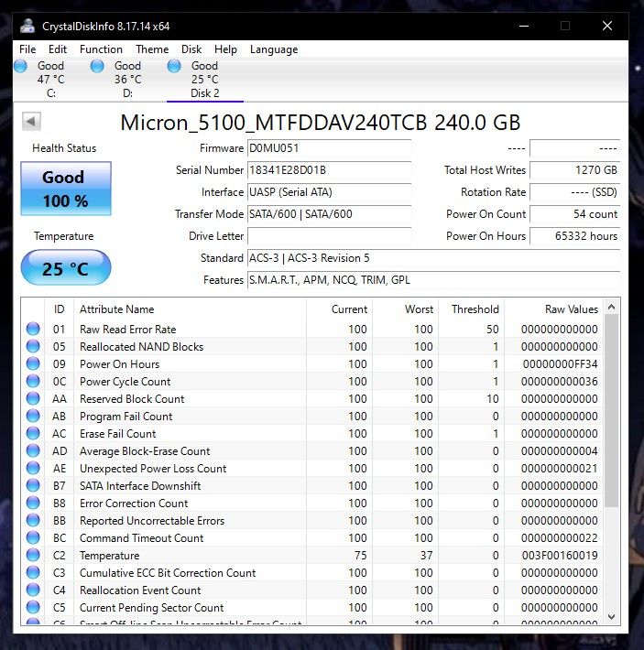Click status icon for Average Block-Erase Count
The width and height of the screenshot is (644, 650).
(33, 450)
